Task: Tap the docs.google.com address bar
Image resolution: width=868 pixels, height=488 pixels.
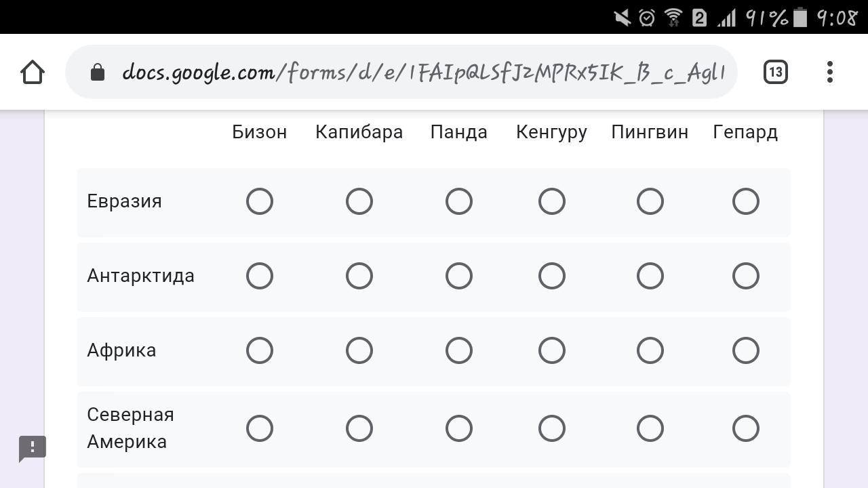Action: pyautogui.click(x=420, y=72)
